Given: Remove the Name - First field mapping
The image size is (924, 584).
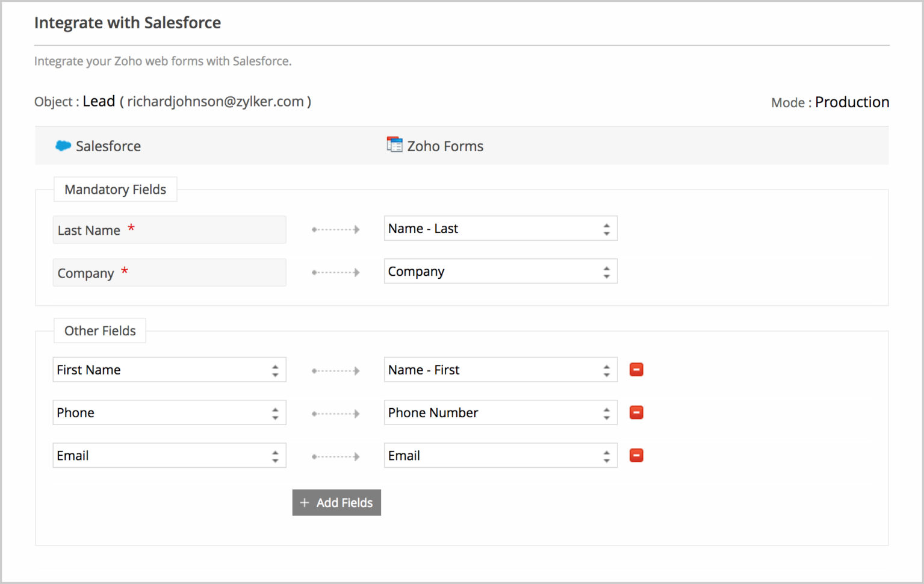Looking at the screenshot, I should pos(636,369).
